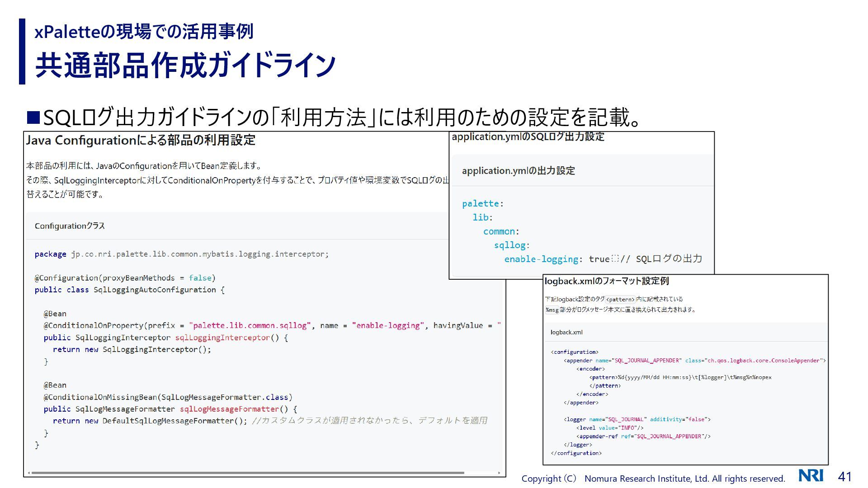
Task: Click the application.ymlの出力設定 header
Action: click(518, 171)
